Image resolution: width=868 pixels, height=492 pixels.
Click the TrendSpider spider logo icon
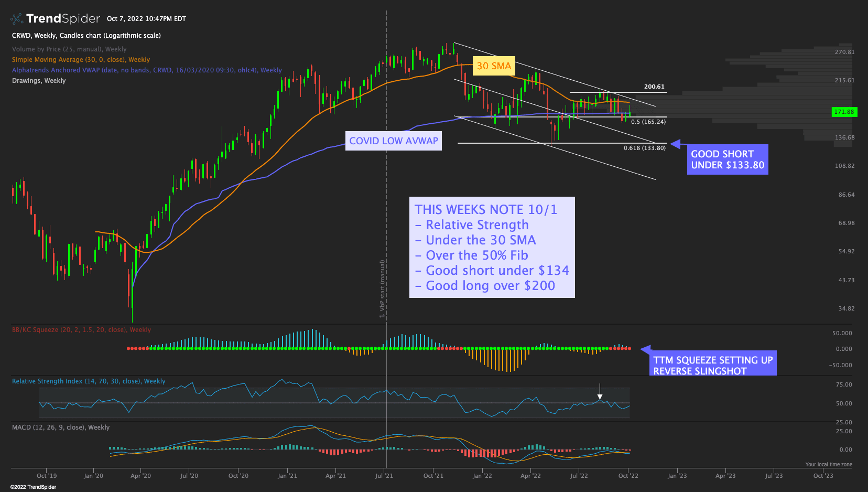17,19
